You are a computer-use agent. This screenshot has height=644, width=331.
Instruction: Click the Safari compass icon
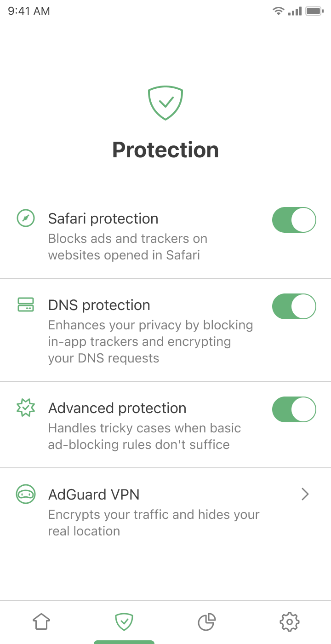coord(26,218)
